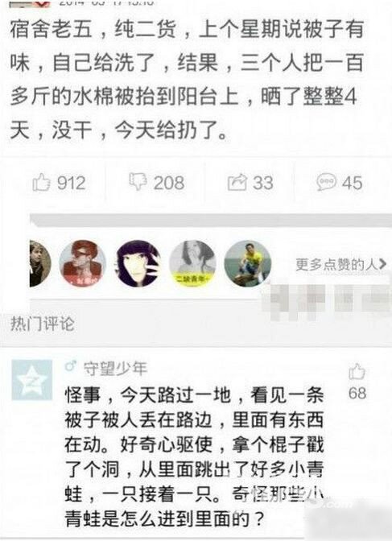Tap the thumbs-down icon with 208 dislikes
392x541 pixels.
tap(138, 181)
